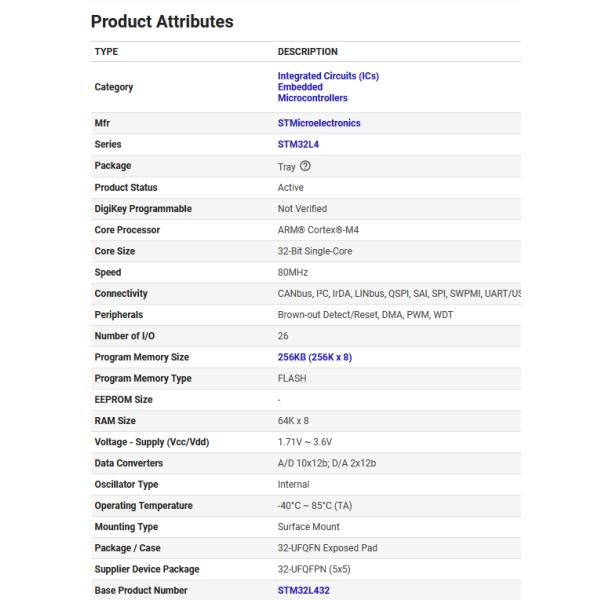
Task: Click the Active product status value
Action: [291, 187]
